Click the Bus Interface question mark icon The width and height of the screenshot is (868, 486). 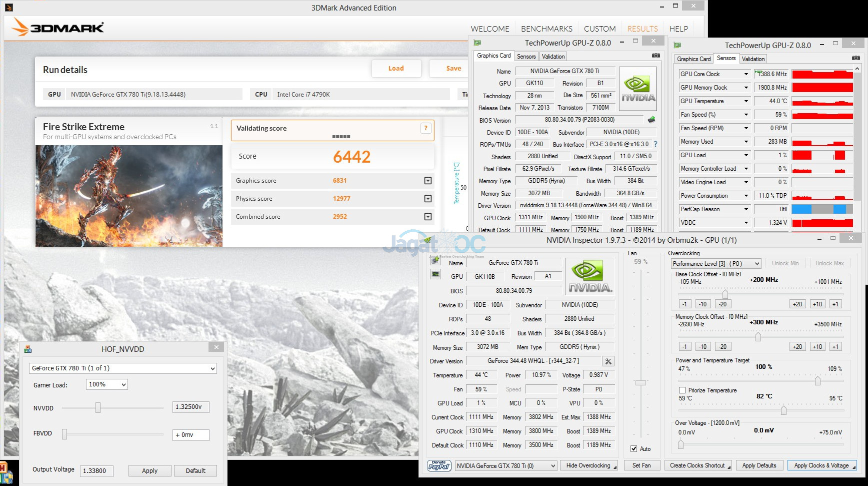tap(655, 144)
